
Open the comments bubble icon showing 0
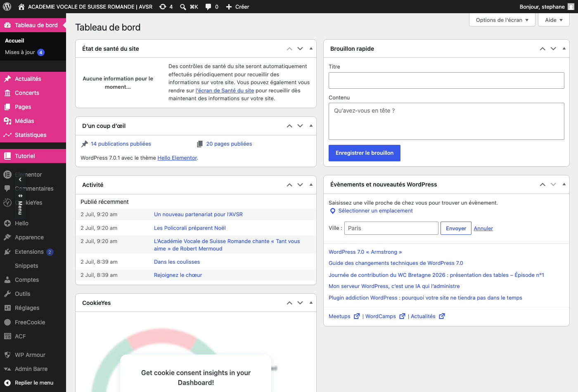[x=208, y=7]
